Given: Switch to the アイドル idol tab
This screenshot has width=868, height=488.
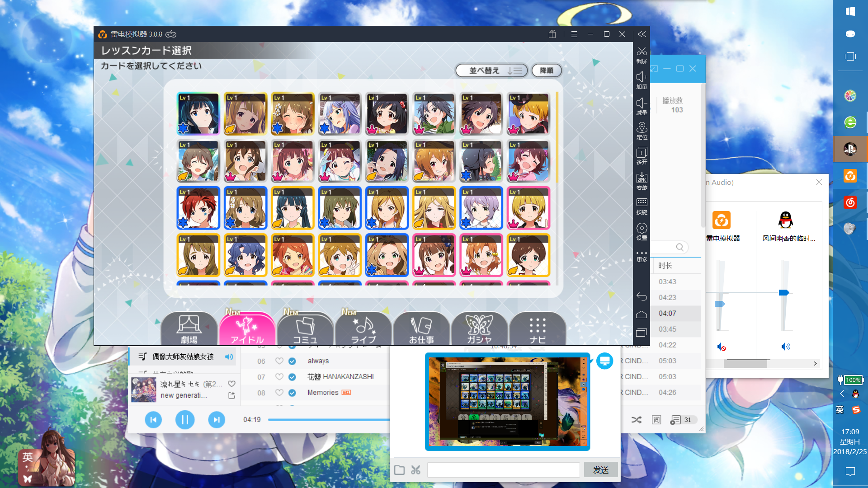Looking at the screenshot, I should click(247, 329).
